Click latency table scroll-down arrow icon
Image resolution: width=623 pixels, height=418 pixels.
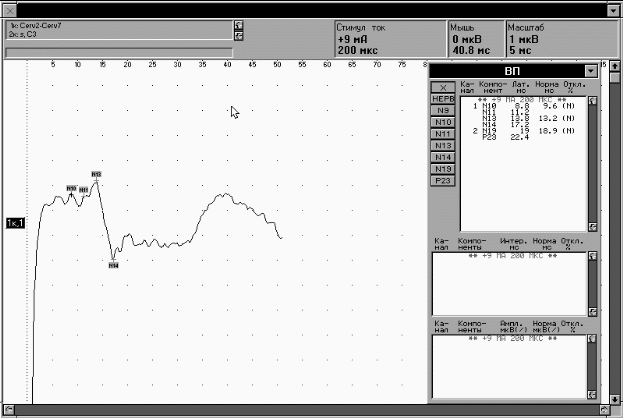pos(592,227)
